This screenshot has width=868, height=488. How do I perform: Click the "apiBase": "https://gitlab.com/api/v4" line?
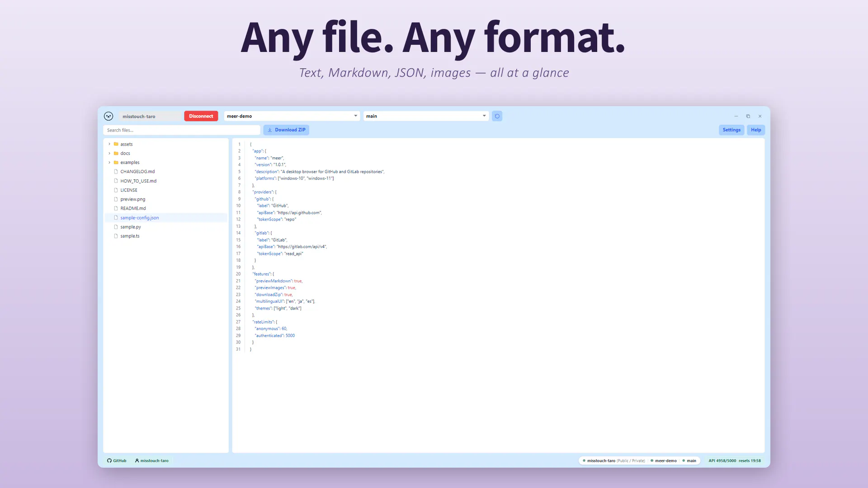click(292, 247)
